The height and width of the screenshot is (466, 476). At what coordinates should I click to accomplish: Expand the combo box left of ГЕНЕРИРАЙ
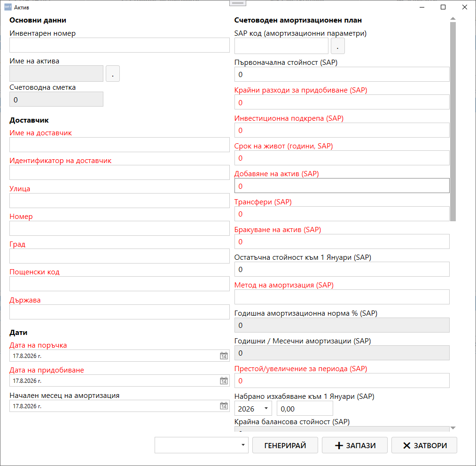(x=202, y=445)
